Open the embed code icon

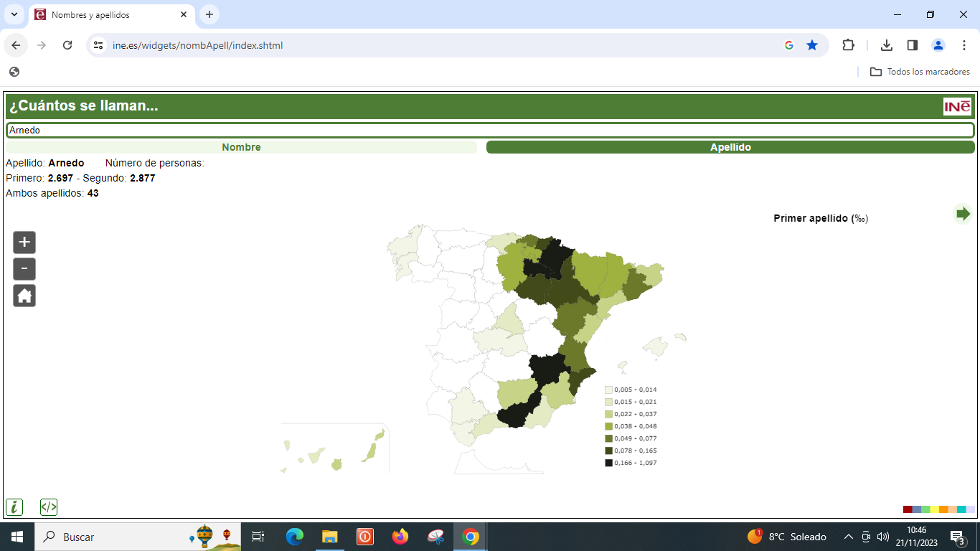point(49,507)
